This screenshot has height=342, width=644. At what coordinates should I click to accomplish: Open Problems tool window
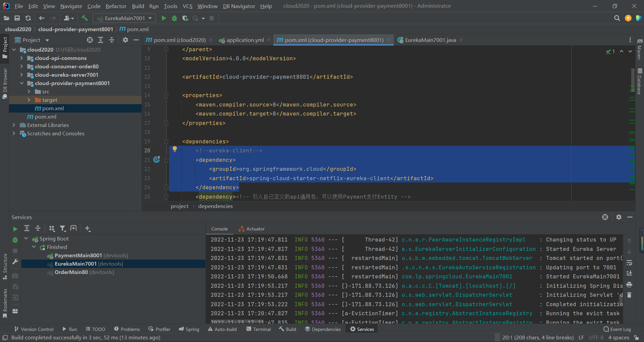click(x=127, y=329)
